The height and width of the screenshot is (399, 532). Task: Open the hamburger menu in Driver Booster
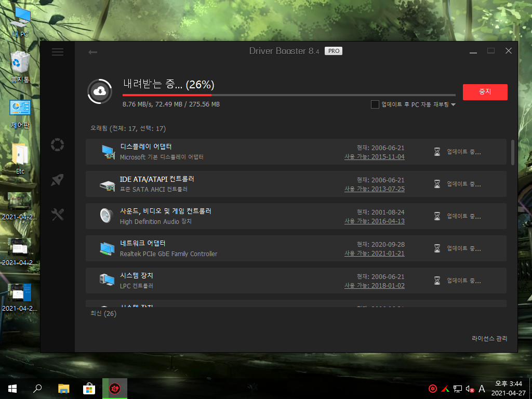coord(57,51)
